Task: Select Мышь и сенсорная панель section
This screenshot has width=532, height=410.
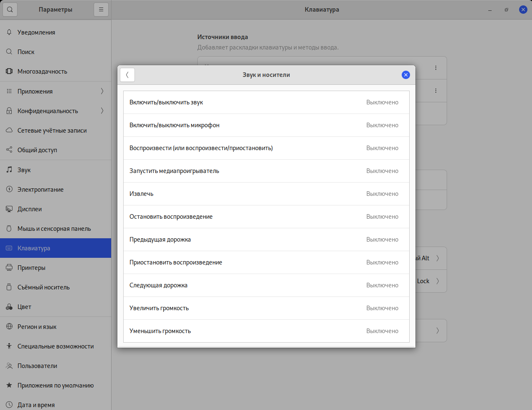Action: pyautogui.click(x=54, y=228)
